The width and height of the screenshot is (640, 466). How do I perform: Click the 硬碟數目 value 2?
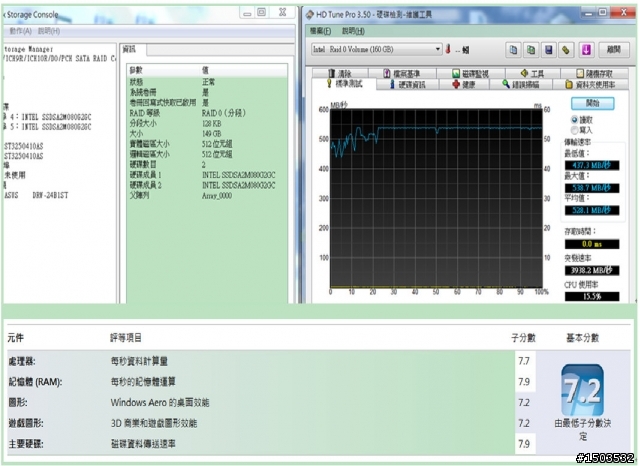(204, 164)
